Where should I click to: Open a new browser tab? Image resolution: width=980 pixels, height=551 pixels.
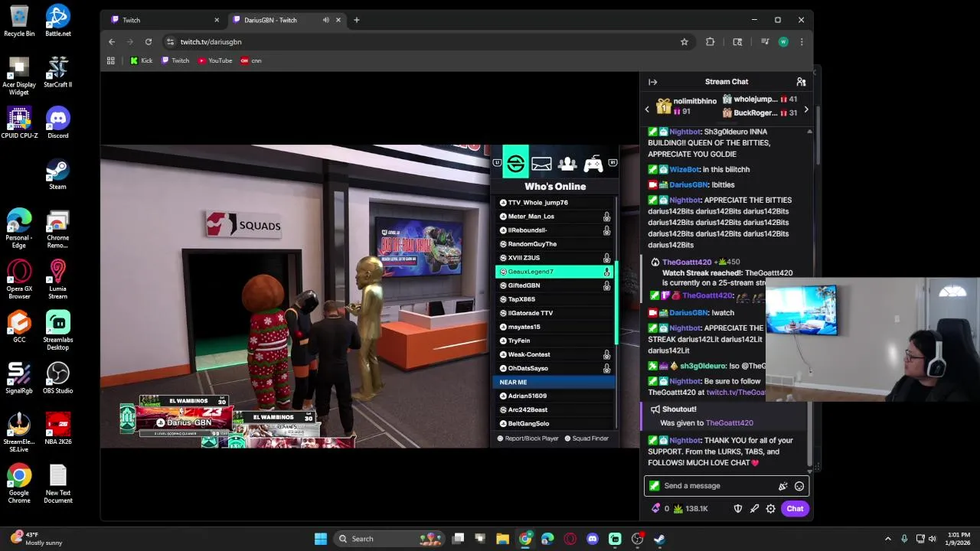click(357, 20)
